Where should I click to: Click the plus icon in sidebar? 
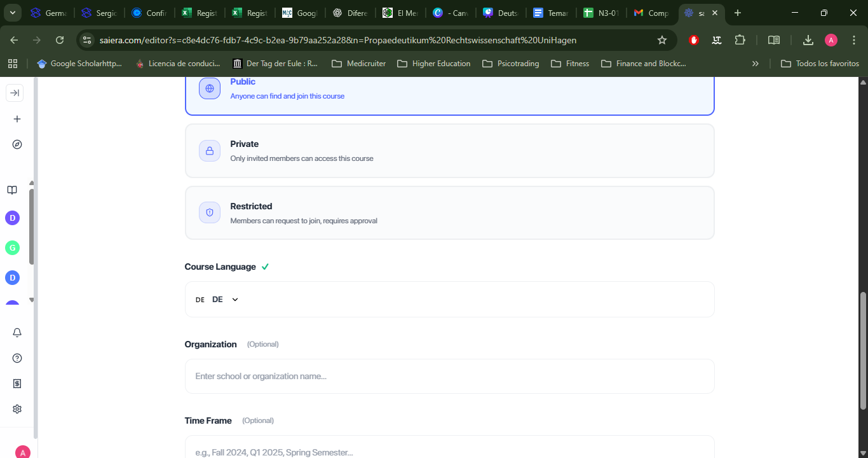[17, 119]
